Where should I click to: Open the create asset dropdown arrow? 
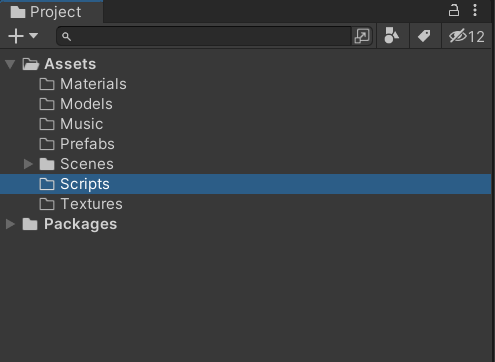33,35
